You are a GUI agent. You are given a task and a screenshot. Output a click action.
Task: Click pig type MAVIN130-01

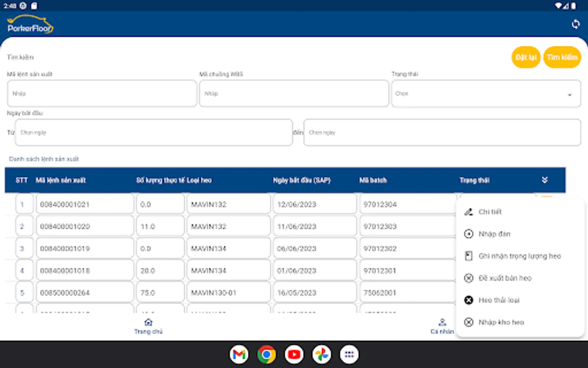(229, 292)
